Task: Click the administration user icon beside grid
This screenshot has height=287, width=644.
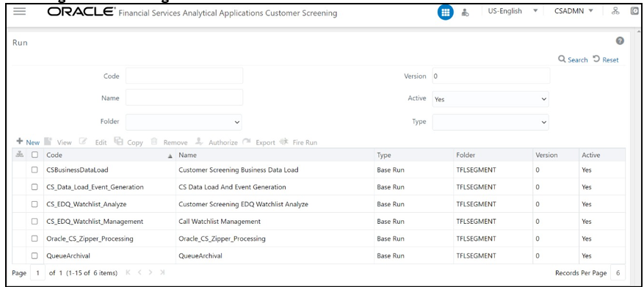Action: pyautogui.click(x=466, y=12)
